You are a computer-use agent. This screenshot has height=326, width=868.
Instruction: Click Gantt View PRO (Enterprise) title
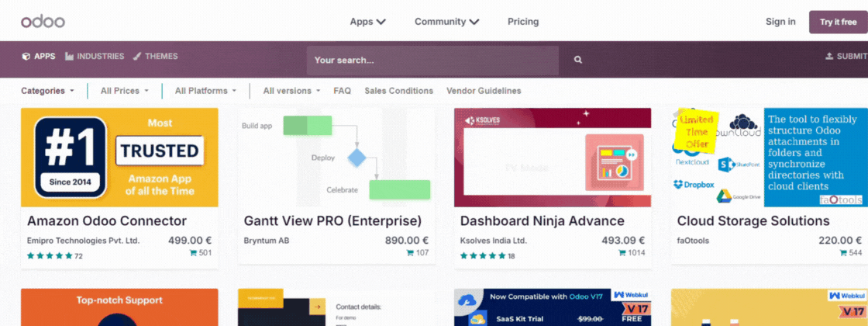(332, 220)
